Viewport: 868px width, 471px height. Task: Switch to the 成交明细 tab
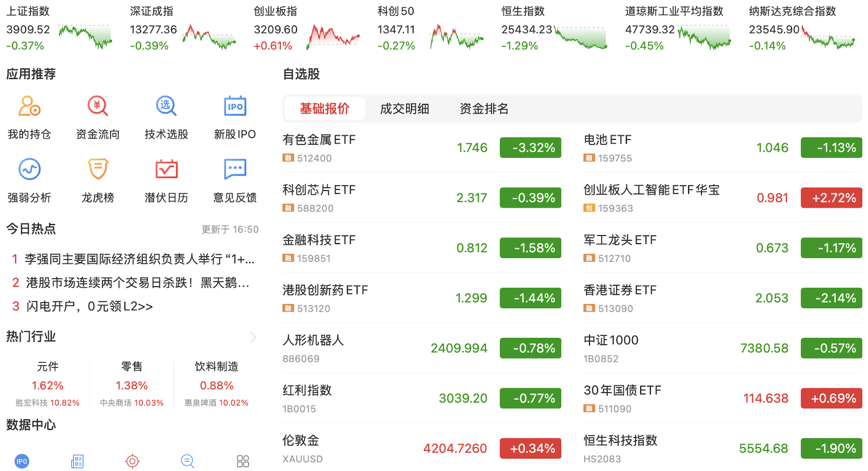(404, 109)
